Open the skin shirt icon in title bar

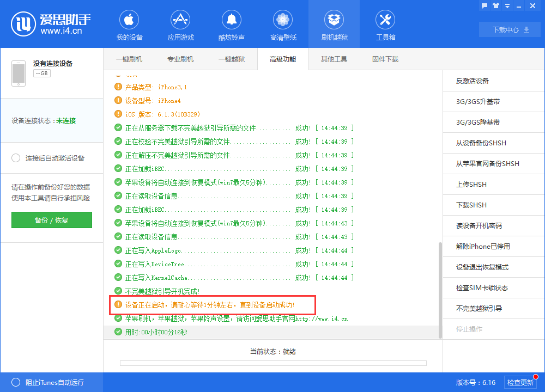(496, 5)
